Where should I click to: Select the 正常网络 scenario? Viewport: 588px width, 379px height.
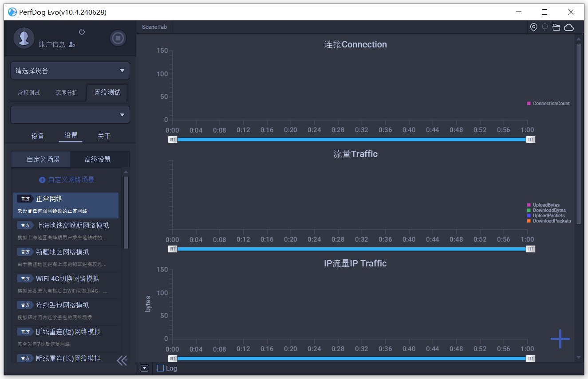pos(66,205)
